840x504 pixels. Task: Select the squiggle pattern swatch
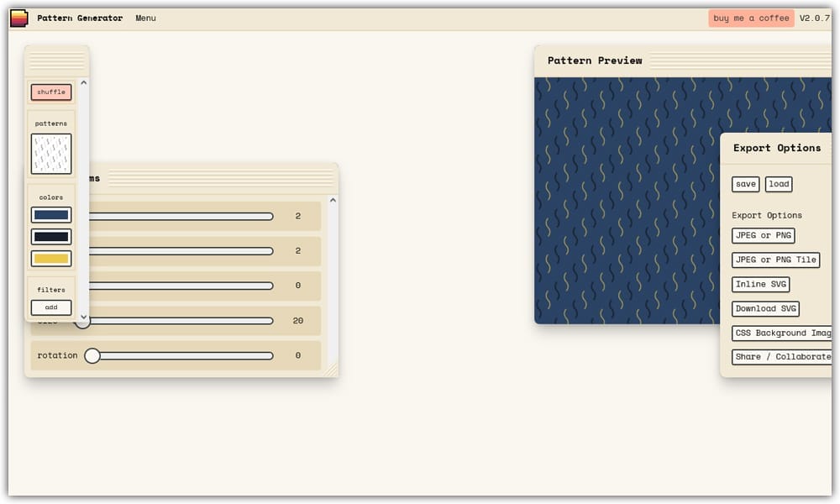pos(50,153)
